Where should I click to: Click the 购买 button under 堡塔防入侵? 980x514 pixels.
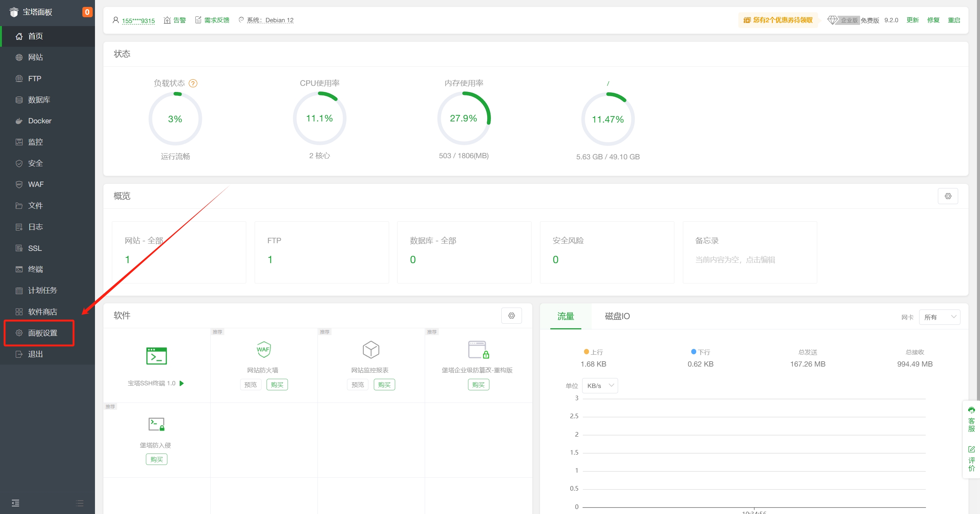click(156, 459)
